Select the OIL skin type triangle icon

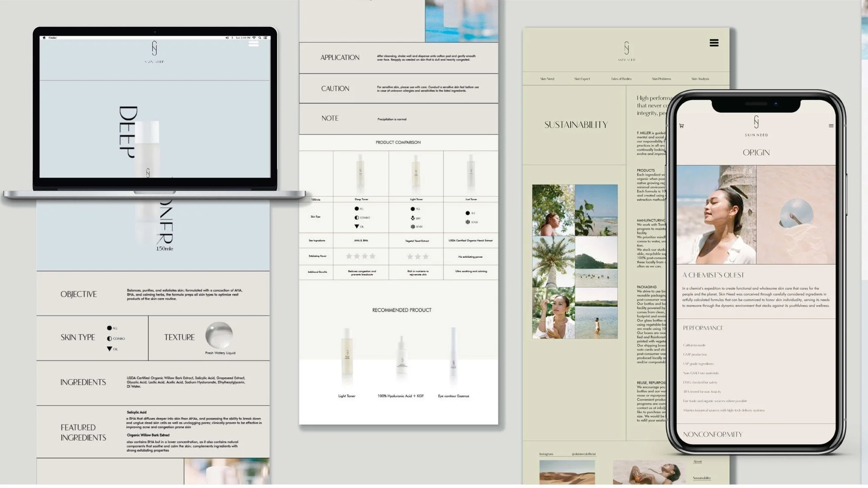click(x=109, y=349)
